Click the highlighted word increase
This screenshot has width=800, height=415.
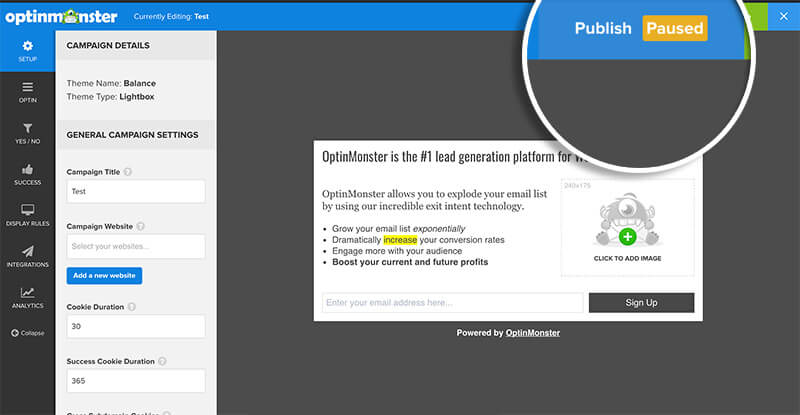point(400,240)
